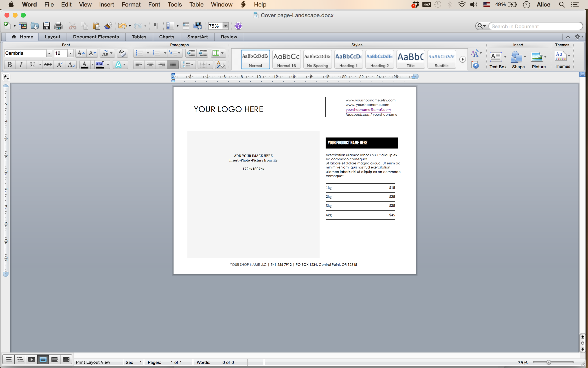588x368 pixels.
Task: Apply the Title style
Action: click(411, 59)
